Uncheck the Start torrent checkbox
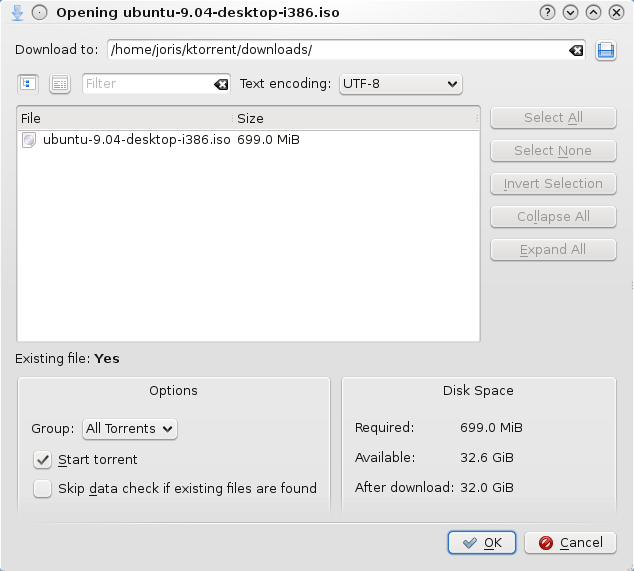This screenshot has height=571, width=634. [x=42, y=459]
